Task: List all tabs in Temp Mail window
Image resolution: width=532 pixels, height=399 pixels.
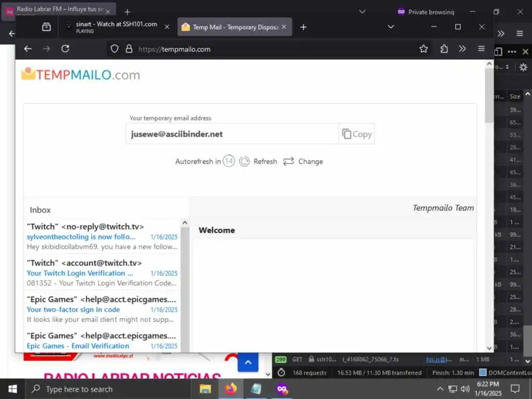Action: point(391,27)
